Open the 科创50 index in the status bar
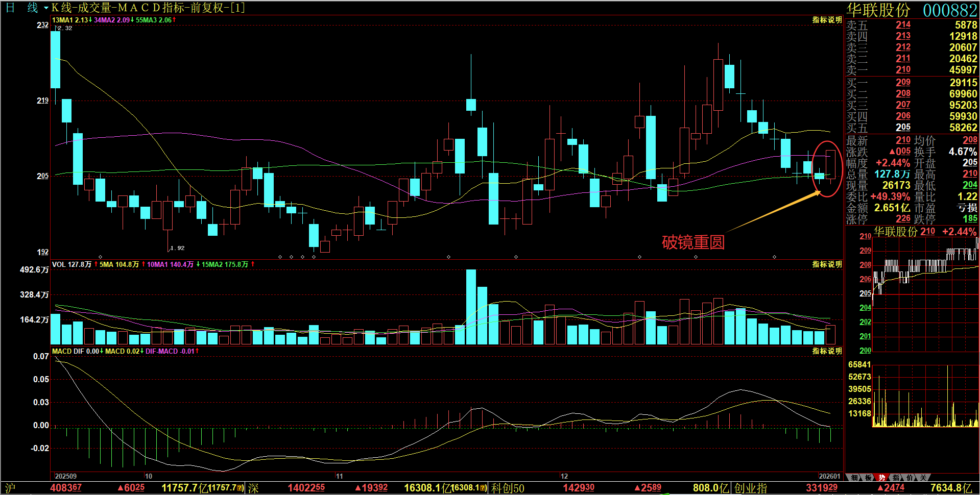This screenshot has width=980, height=495. point(508,488)
